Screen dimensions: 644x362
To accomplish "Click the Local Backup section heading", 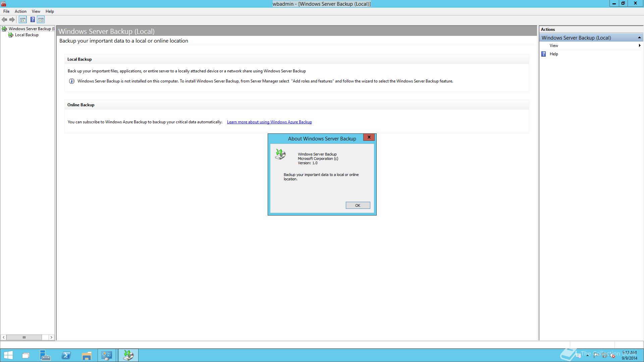I will (79, 59).
